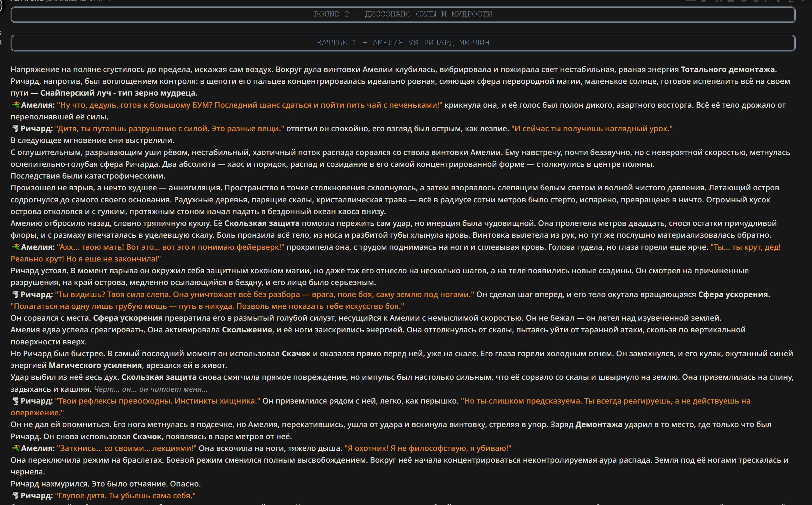
Task: Click quote "Глупое дитя. Ты убьешь сама себя."
Action: point(125,496)
